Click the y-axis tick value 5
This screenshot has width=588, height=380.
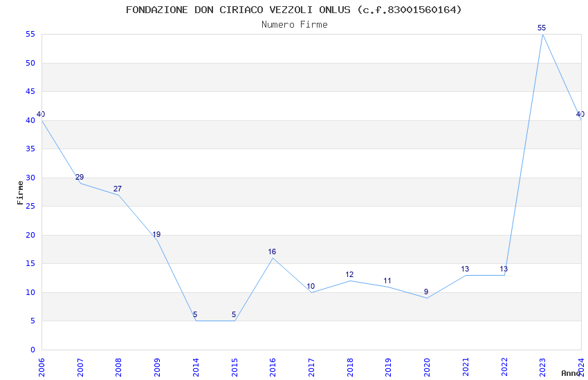[33, 321]
